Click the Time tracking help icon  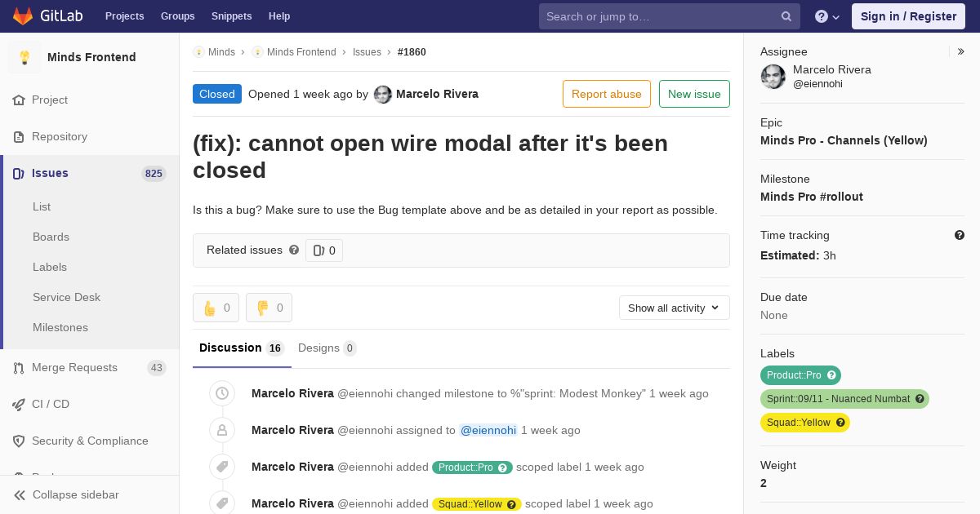coord(960,235)
